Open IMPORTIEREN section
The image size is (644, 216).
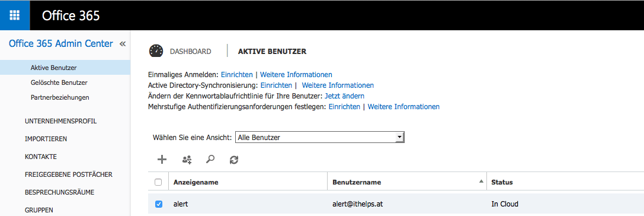[46, 139]
